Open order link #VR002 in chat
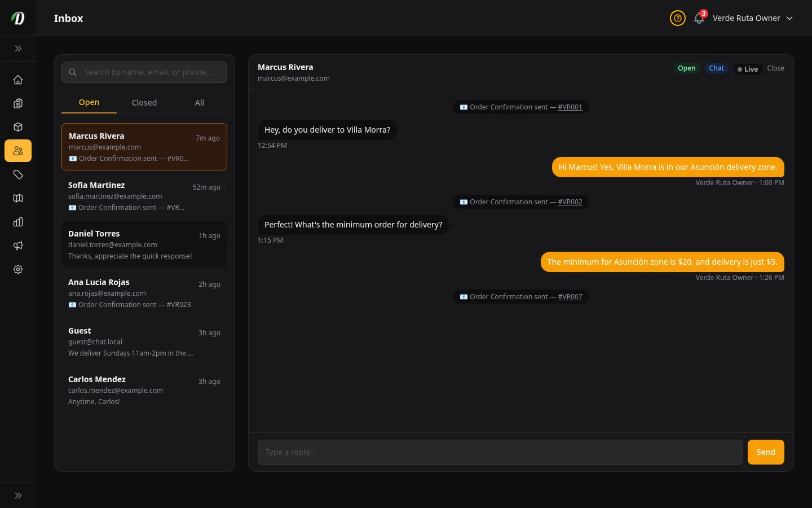The image size is (812, 508). tap(570, 202)
